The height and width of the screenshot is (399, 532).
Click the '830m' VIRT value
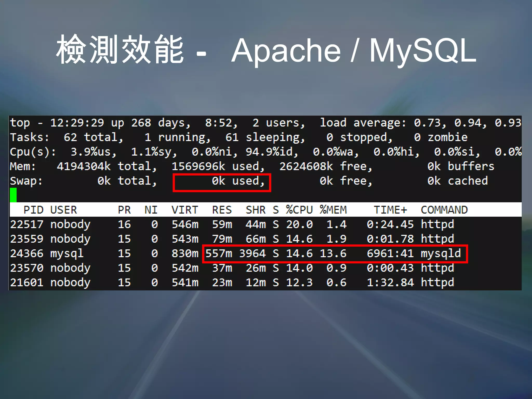pos(185,254)
